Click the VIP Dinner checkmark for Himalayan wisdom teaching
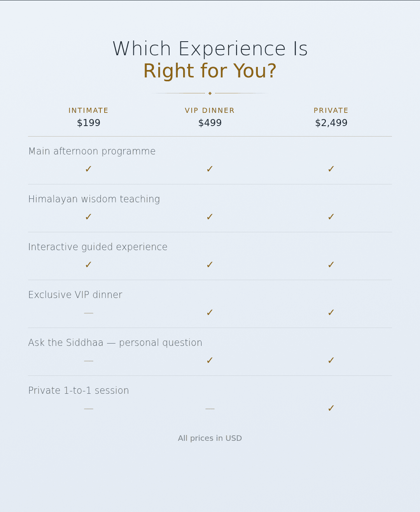 (x=210, y=217)
